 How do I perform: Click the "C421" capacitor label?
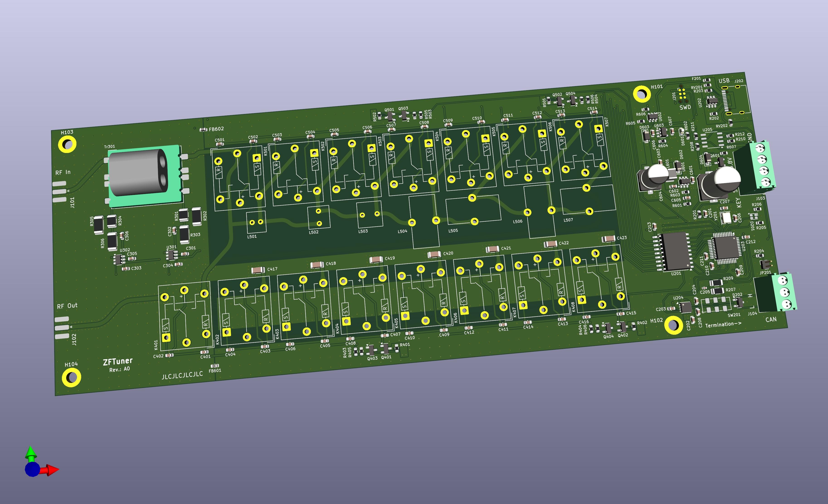pos(506,248)
